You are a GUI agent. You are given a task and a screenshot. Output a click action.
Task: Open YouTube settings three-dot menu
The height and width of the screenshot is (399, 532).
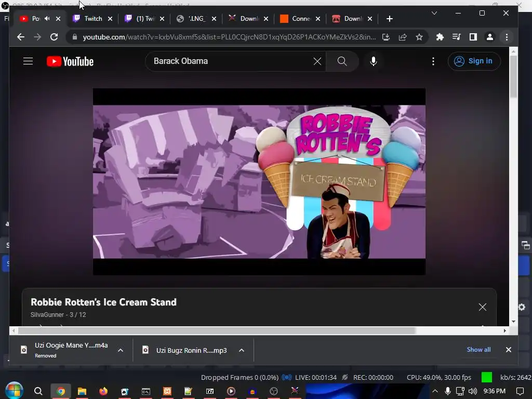click(433, 61)
